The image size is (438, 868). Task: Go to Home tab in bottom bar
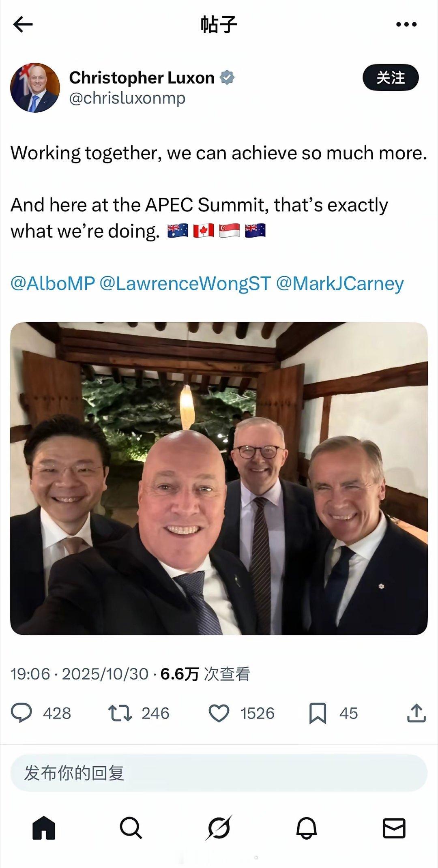pyautogui.click(x=44, y=827)
